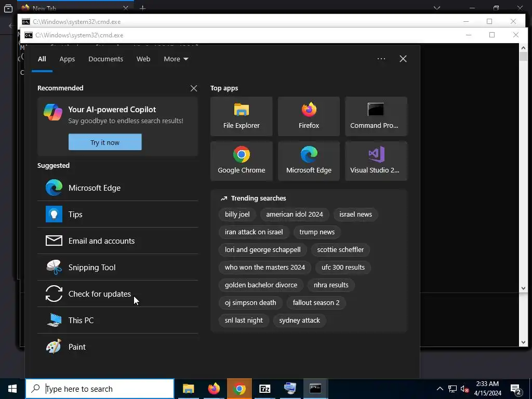
Task: Select the All search tab
Action: pos(42,59)
